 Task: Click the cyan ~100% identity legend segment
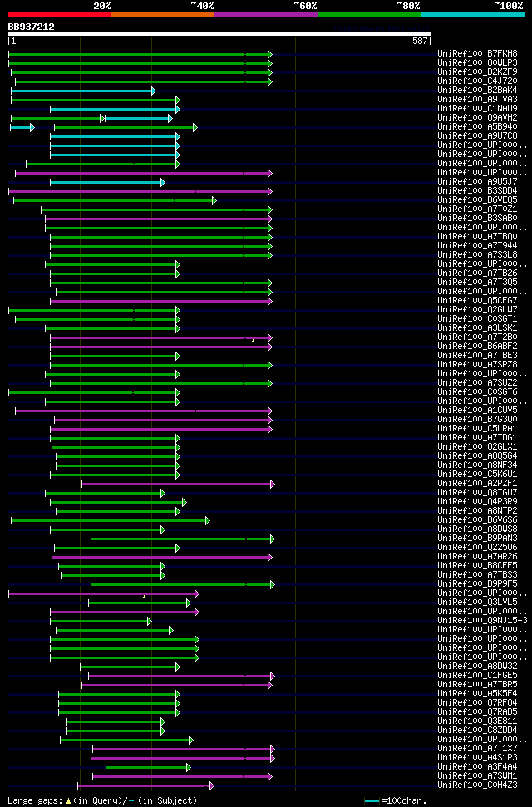point(472,15)
